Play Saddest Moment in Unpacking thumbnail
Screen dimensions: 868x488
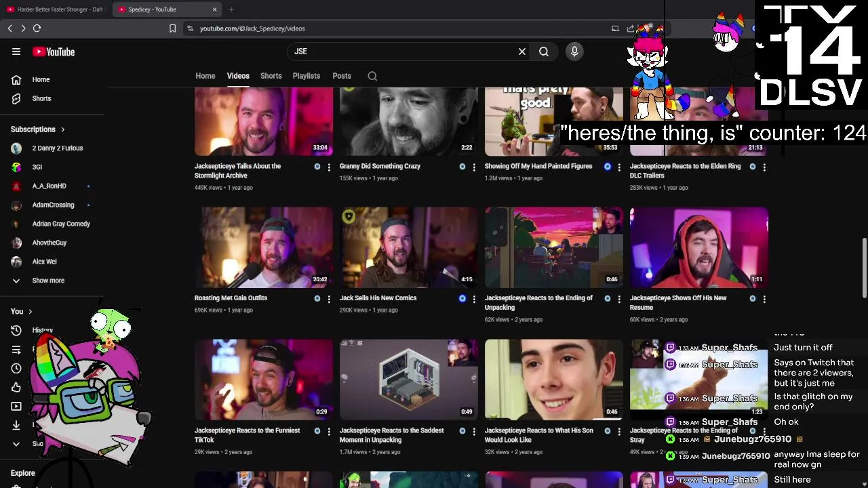tap(409, 380)
